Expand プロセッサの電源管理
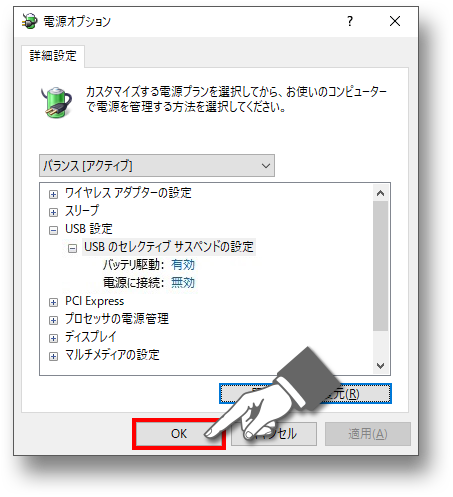This screenshot has width=453, height=497. [x=53, y=320]
